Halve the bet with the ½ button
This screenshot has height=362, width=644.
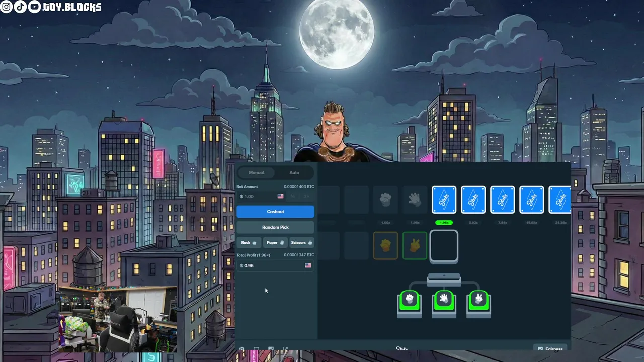(x=293, y=196)
